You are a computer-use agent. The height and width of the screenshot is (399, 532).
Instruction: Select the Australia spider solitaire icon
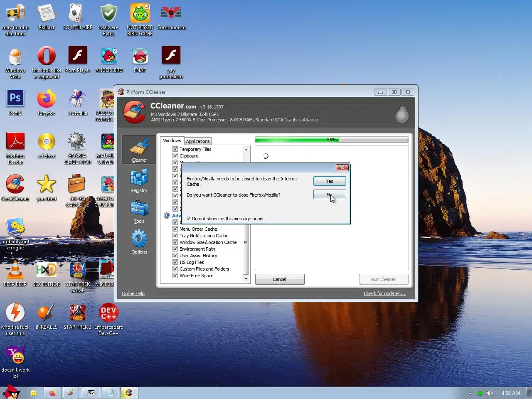pyautogui.click(x=78, y=102)
